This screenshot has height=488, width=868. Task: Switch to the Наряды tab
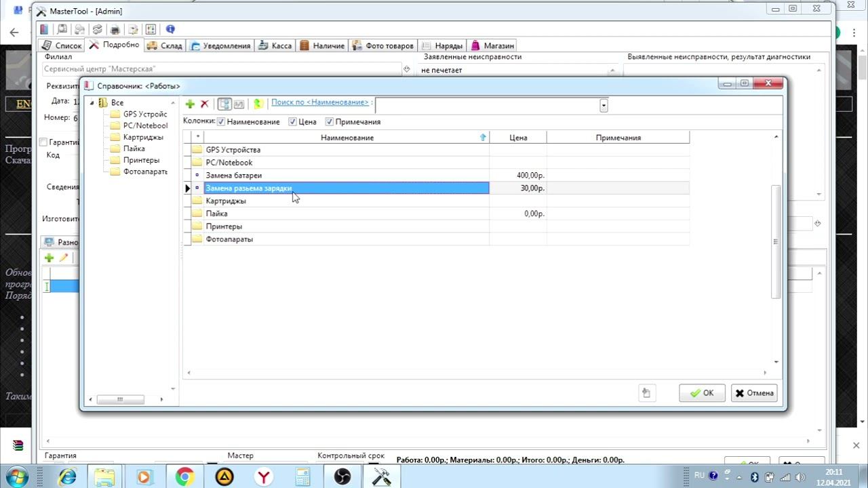point(443,45)
